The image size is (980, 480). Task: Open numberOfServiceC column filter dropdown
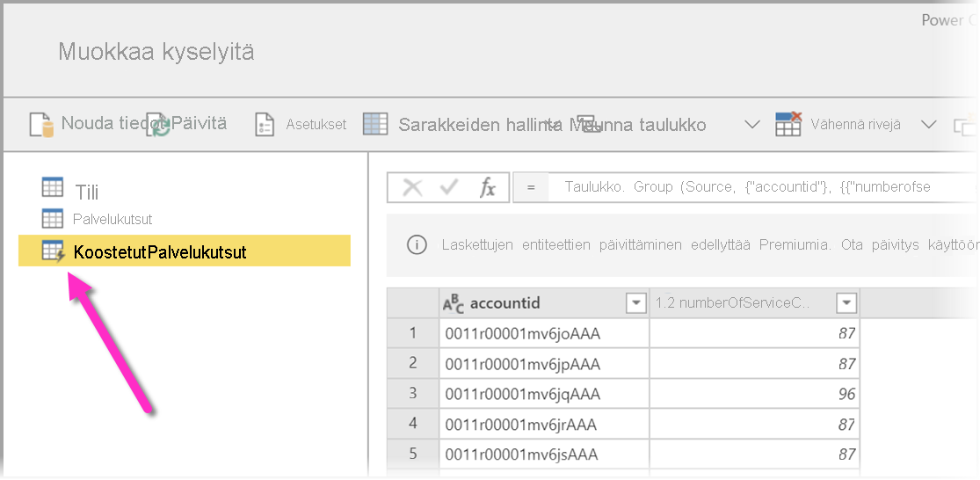point(846,303)
